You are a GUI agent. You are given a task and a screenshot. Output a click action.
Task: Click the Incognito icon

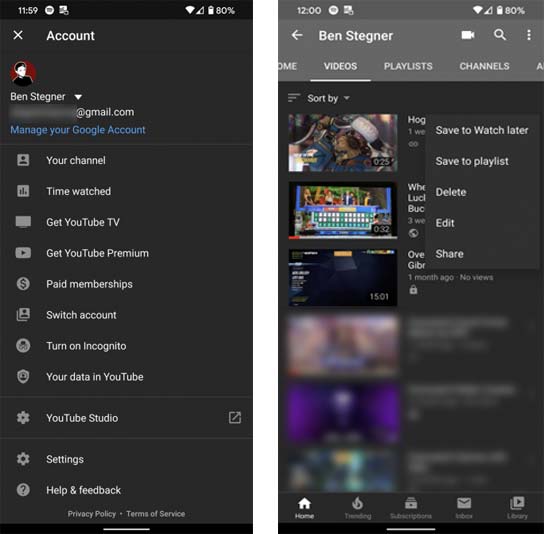pos(23,346)
